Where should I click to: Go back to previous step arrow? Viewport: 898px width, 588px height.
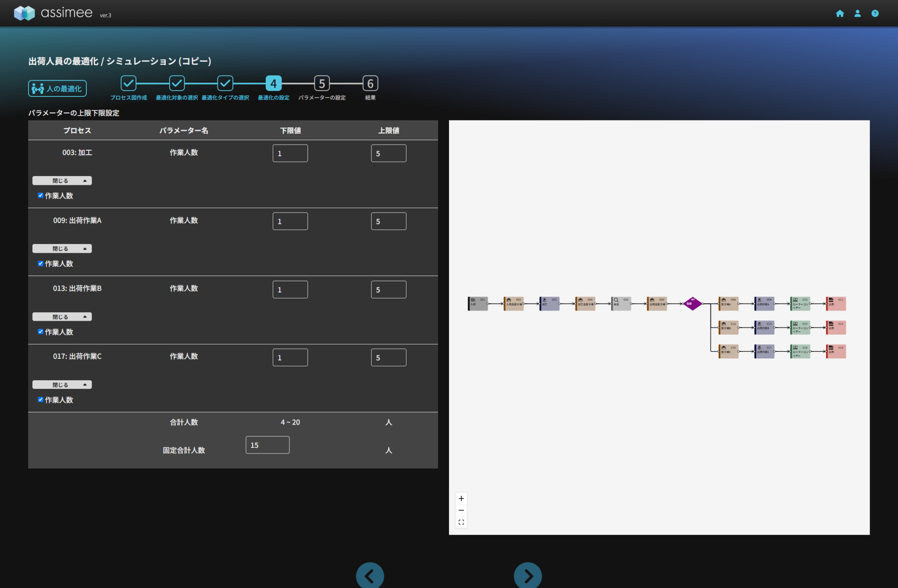pos(370,576)
